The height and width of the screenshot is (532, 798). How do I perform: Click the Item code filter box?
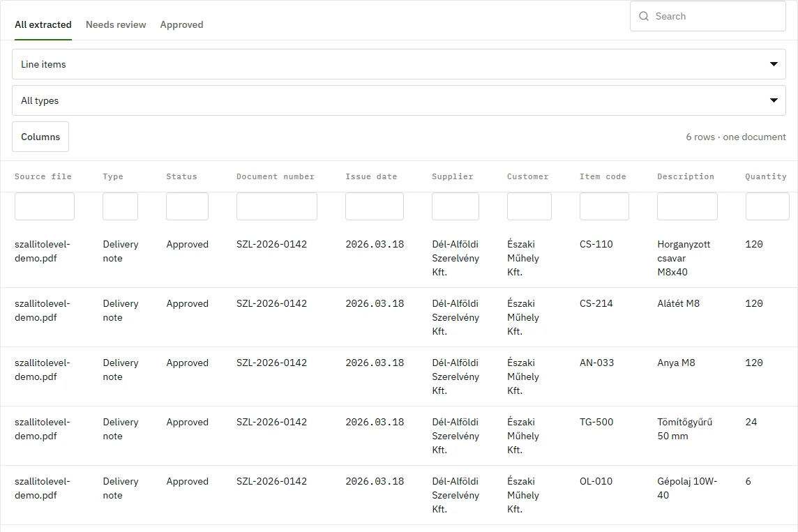604,206
